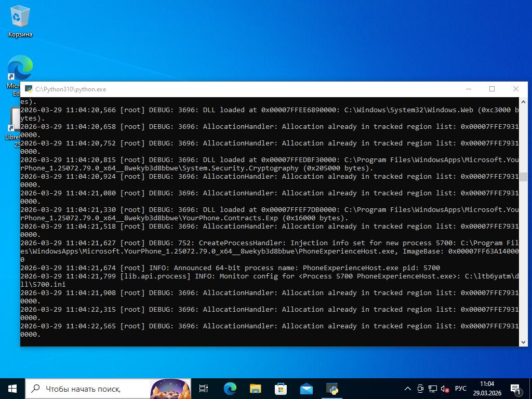This screenshot has height=399, width=532.
Task: Toggle the muted volume speaker icon
Action: click(445, 389)
